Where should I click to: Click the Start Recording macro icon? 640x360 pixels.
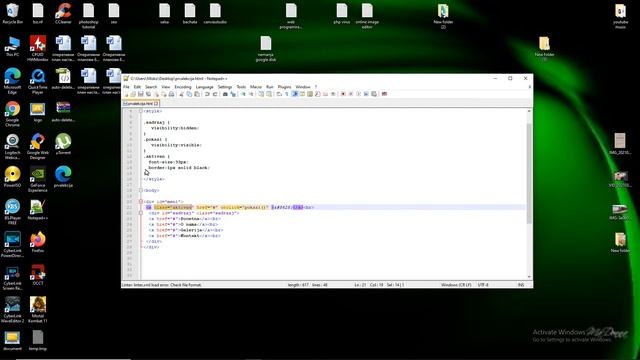coord(343,94)
